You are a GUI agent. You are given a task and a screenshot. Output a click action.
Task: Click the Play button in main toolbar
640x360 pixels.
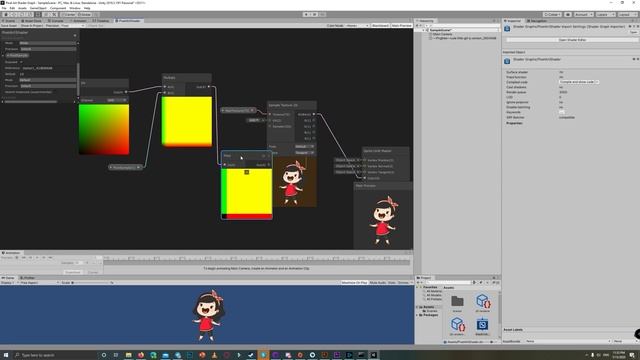(x=307, y=15)
